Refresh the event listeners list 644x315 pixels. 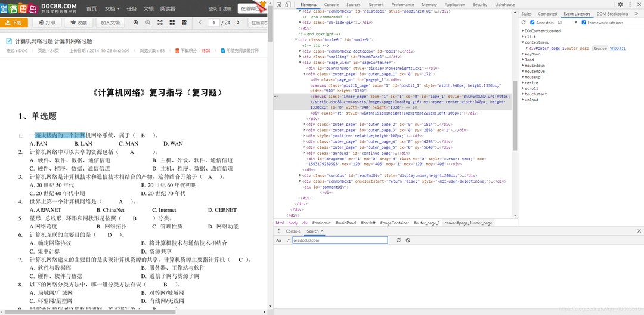click(x=524, y=23)
